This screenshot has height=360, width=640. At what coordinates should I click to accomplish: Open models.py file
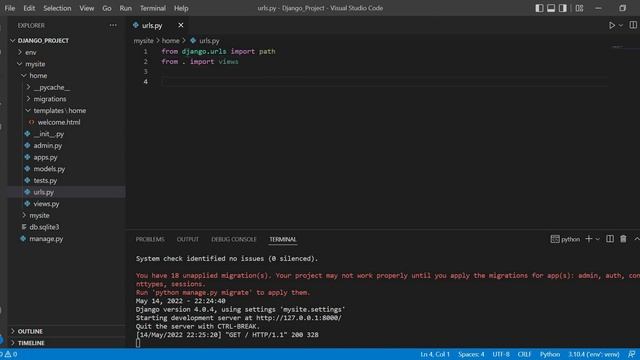coord(49,169)
